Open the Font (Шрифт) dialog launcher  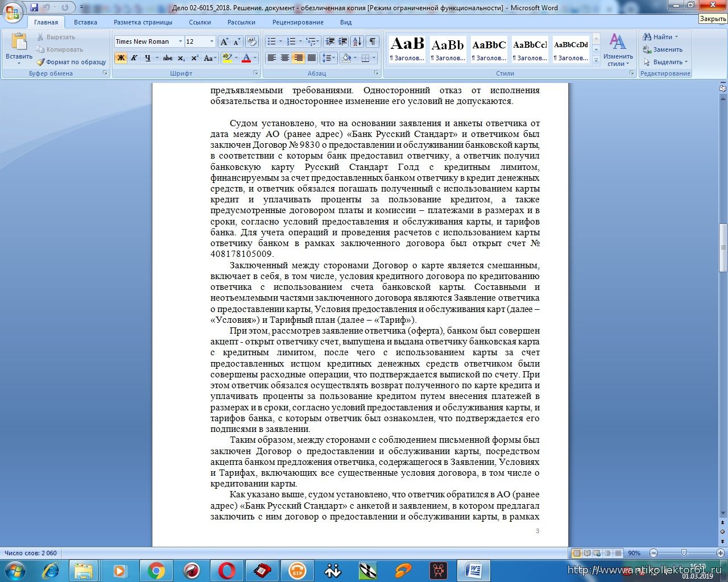(x=255, y=73)
